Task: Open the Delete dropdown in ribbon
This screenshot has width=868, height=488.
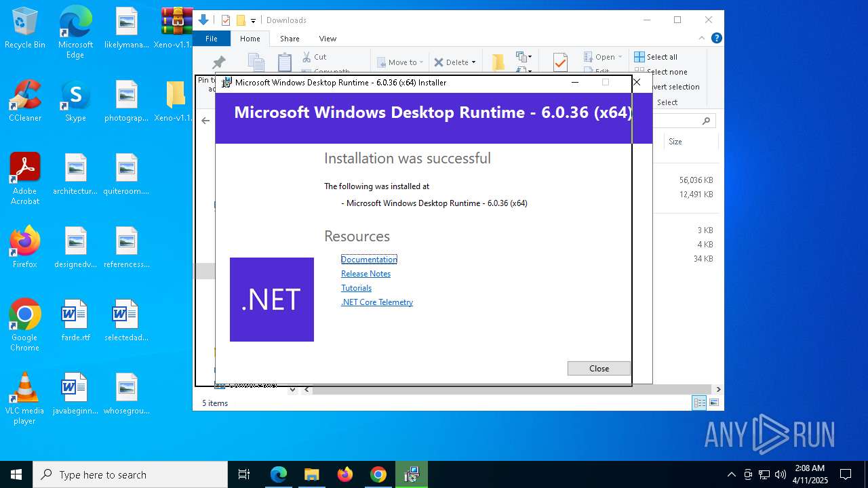Action: [455, 62]
